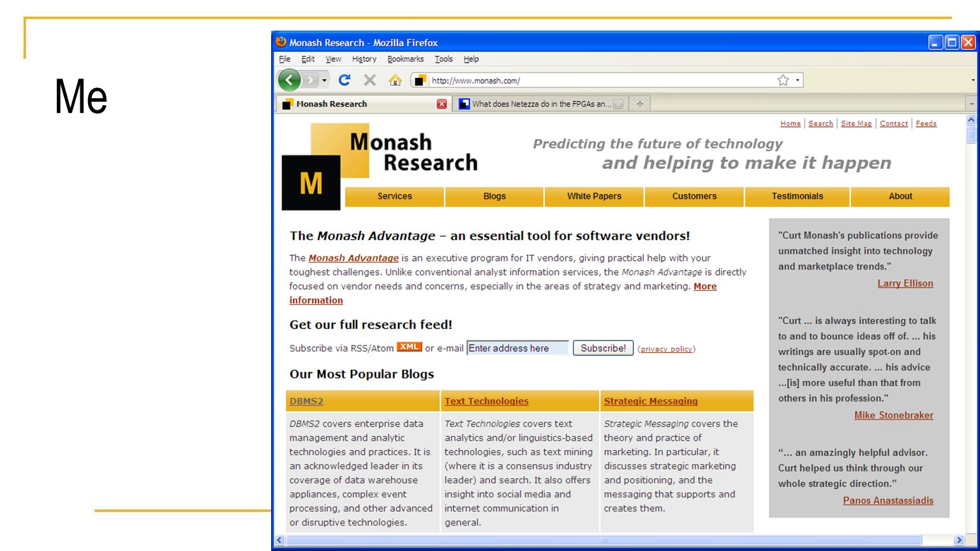This screenshot has height=551, width=980.
Task: Minimize the Firefox window
Action: (935, 43)
